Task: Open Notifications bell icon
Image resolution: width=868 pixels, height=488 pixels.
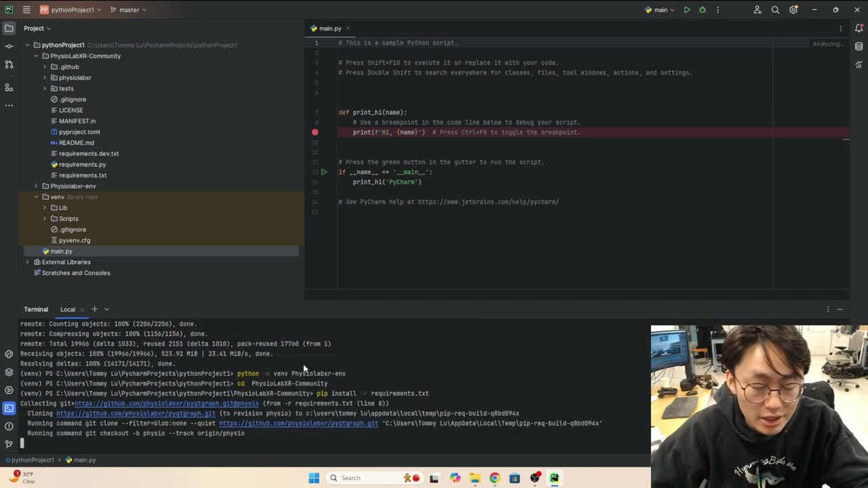Action: tap(859, 28)
